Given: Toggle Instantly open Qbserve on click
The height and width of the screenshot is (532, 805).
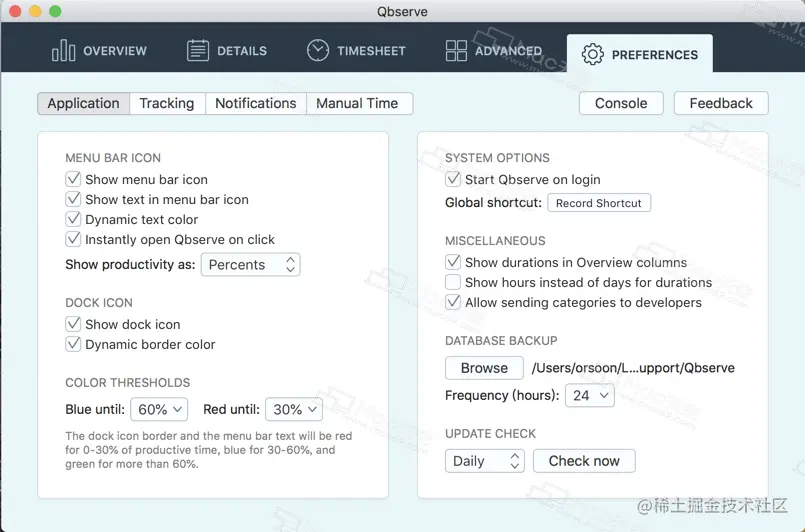Looking at the screenshot, I should point(73,239).
